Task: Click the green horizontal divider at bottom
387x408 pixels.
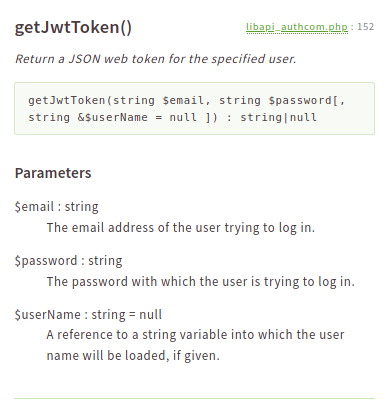Action: pos(194,398)
